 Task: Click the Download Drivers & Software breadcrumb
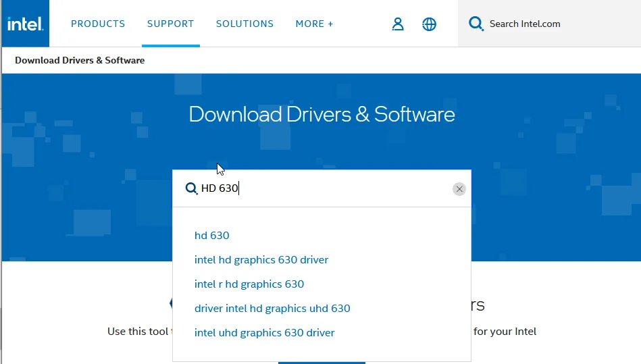click(x=80, y=61)
